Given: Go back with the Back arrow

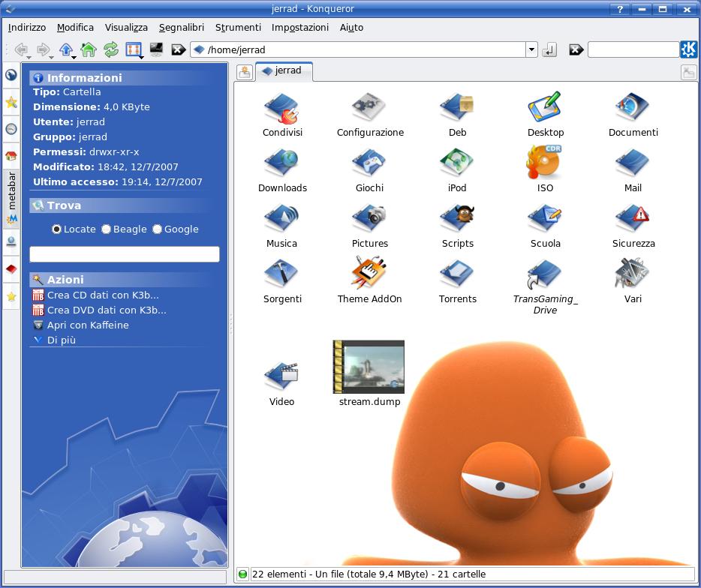Looking at the screenshot, I should 20,49.
